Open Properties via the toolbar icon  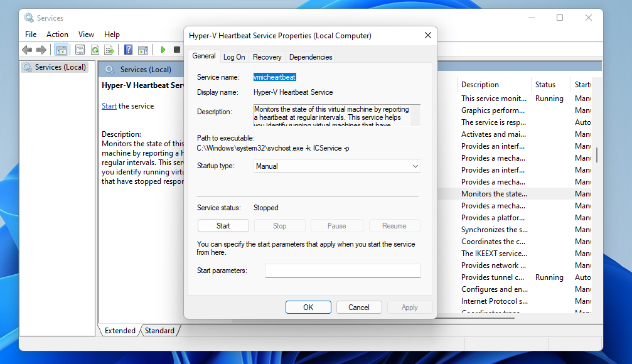[80, 50]
